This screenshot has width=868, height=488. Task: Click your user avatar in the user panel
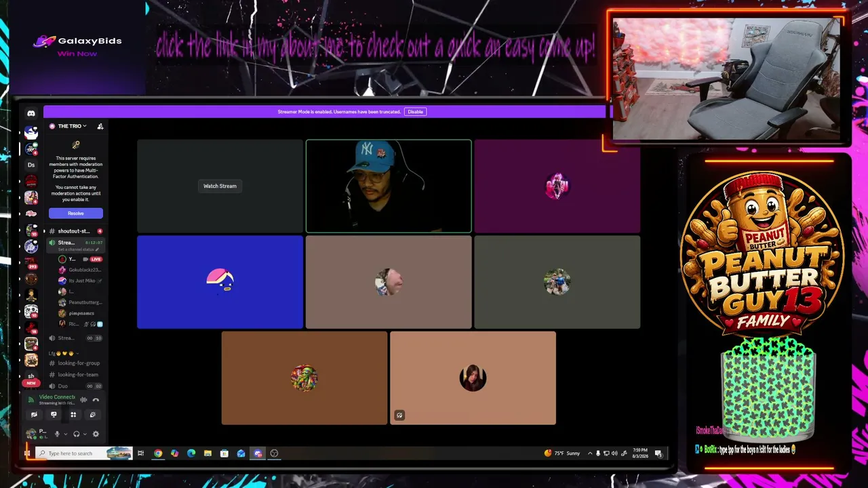[x=31, y=434]
